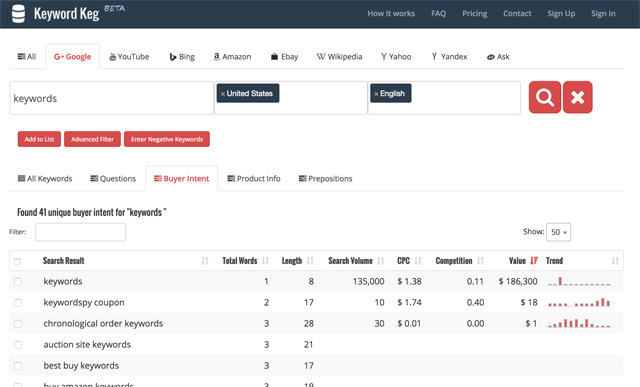The image size is (640, 387).
Task: Click the language selection field
Action: [444, 98]
